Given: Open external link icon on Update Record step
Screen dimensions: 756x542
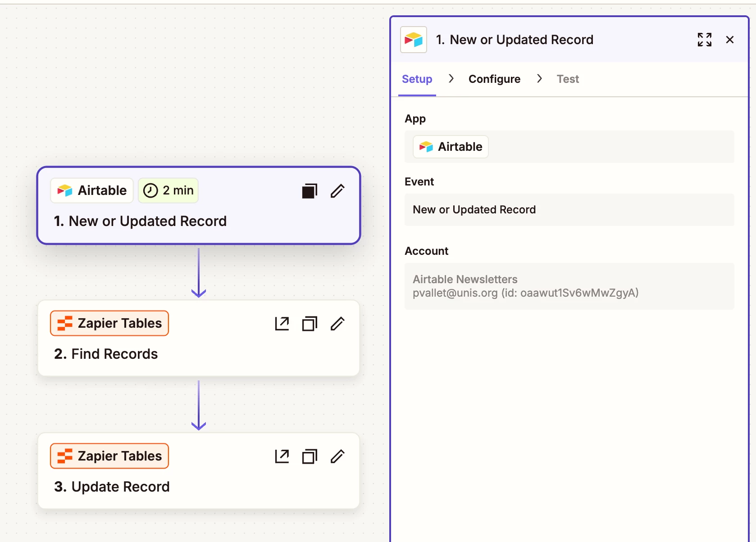Looking at the screenshot, I should coord(282,456).
